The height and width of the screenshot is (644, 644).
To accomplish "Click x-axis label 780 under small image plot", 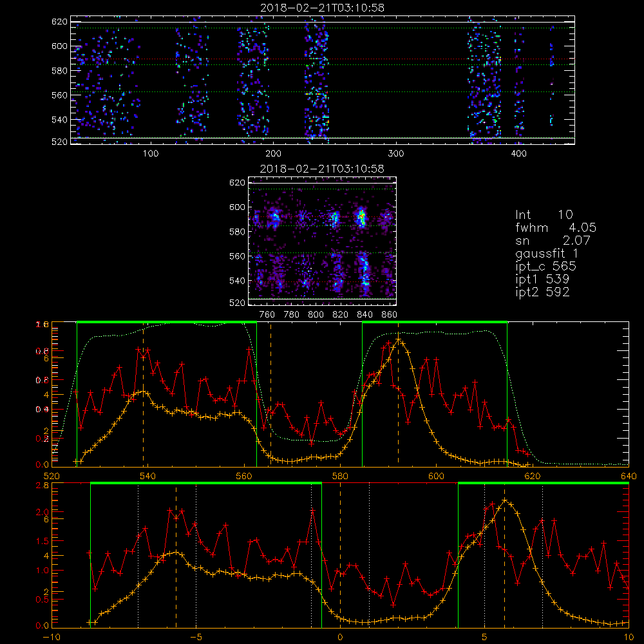I will point(292,315).
